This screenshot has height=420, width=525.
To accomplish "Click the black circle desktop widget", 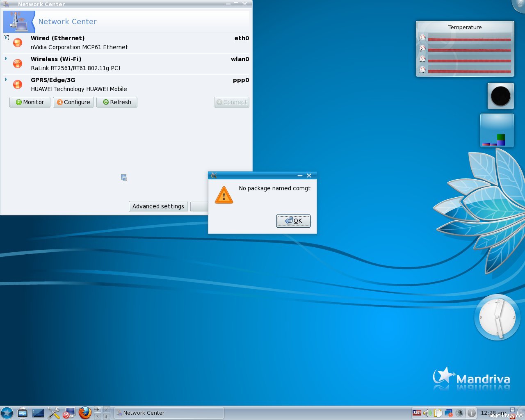I will click(x=501, y=96).
